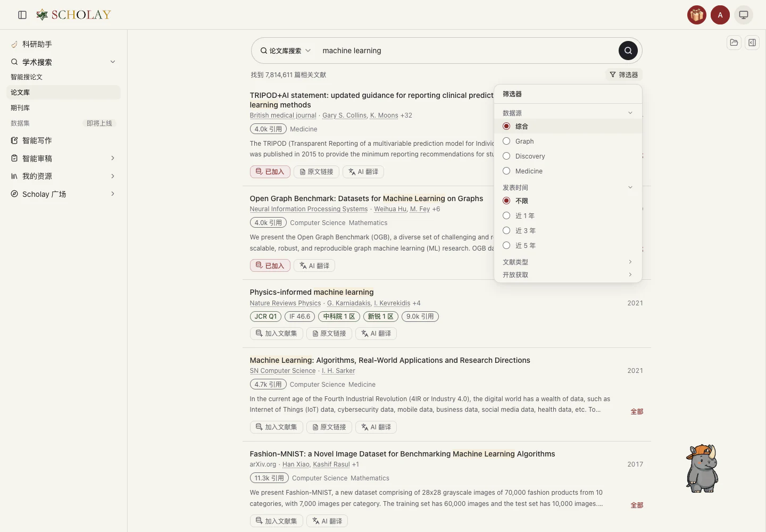Select the 综合 data source radio
Image resolution: width=766 pixels, height=532 pixels.
tap(506, 126)
